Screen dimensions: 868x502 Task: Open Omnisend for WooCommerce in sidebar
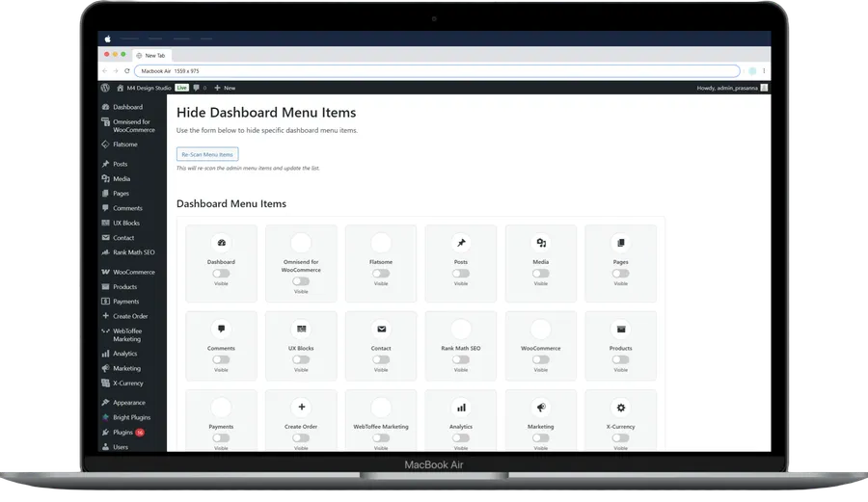tap(133, 125)
